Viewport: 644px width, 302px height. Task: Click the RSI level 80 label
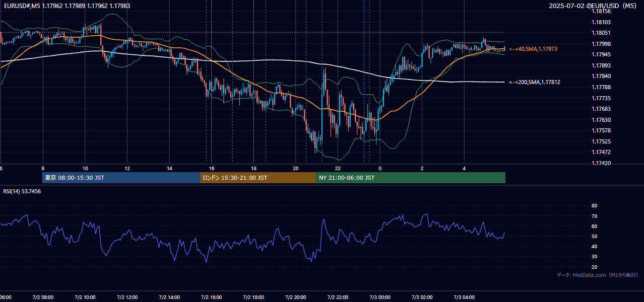click(595, 206)
